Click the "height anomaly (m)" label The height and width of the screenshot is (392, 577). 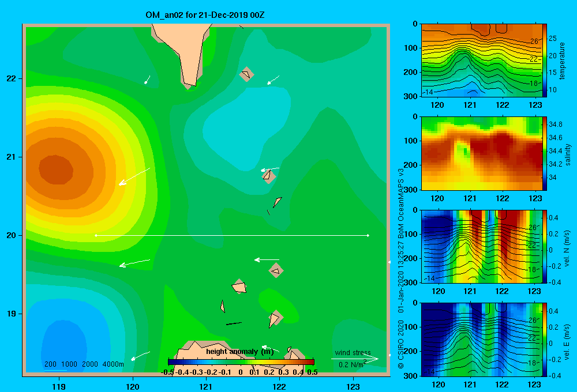click(x=240, y=352)
